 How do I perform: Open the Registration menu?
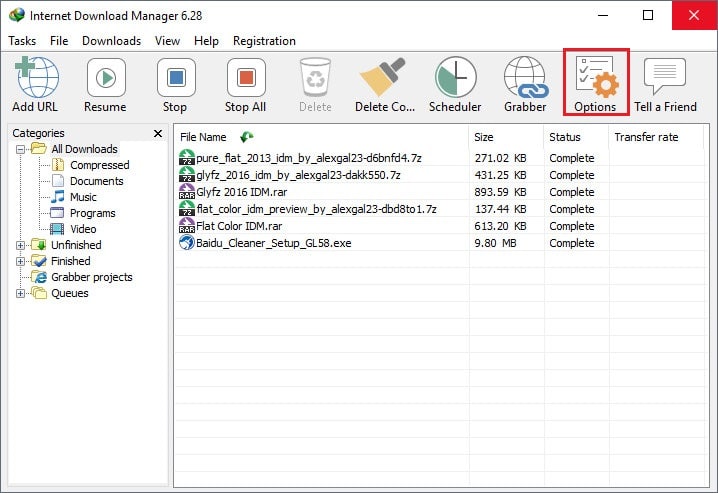[264, 41]
